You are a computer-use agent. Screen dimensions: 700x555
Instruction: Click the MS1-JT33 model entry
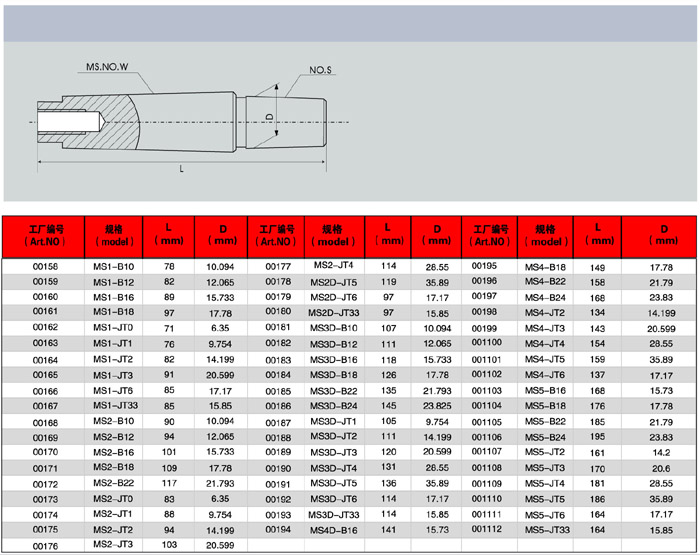pos(114,407)
